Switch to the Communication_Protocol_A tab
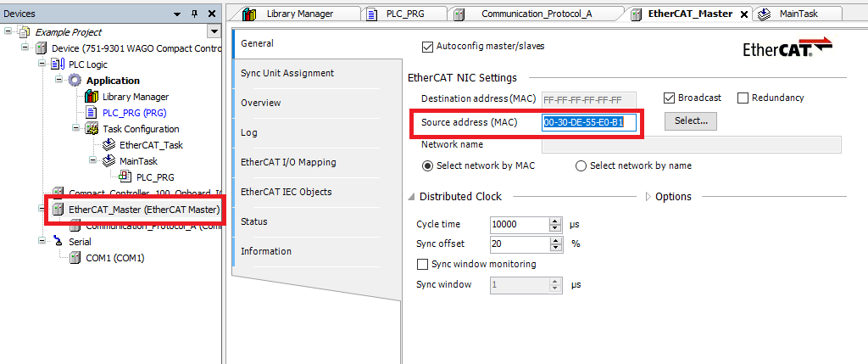 tap(536, 14)
